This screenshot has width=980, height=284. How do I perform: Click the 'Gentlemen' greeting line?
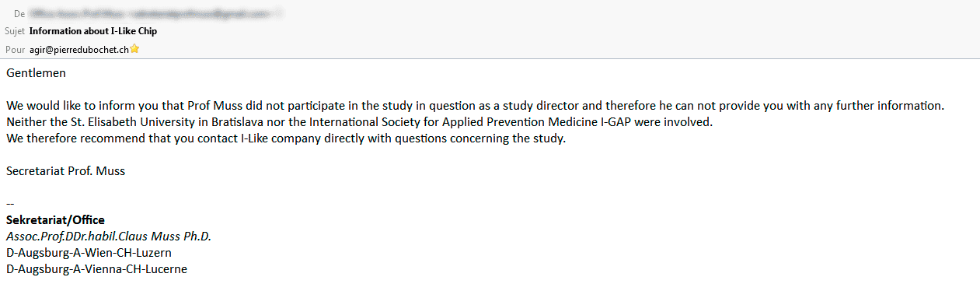coord(36,73)
